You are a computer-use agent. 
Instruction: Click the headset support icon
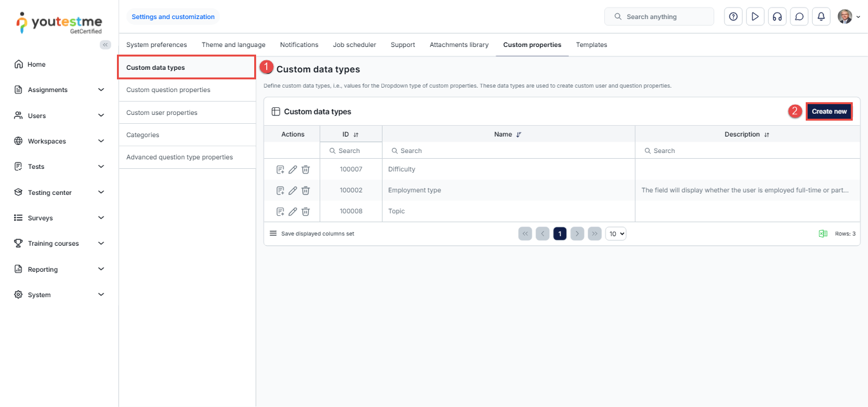[776, 17]
